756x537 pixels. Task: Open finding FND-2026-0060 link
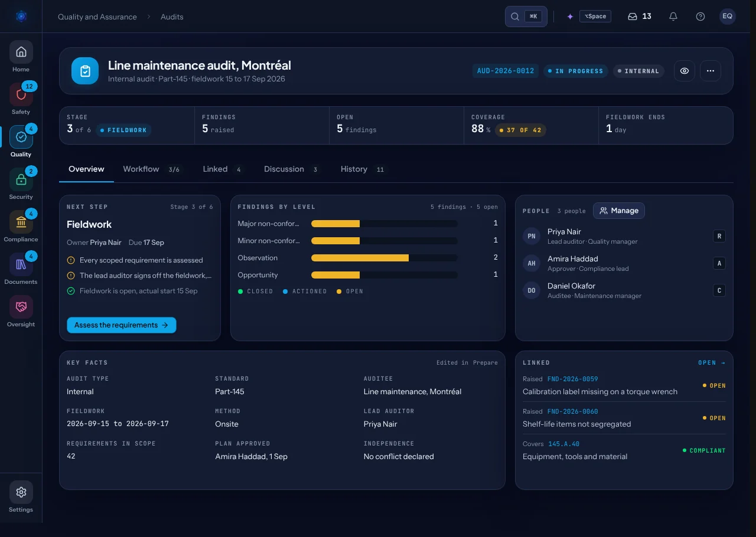coord(573,411)
